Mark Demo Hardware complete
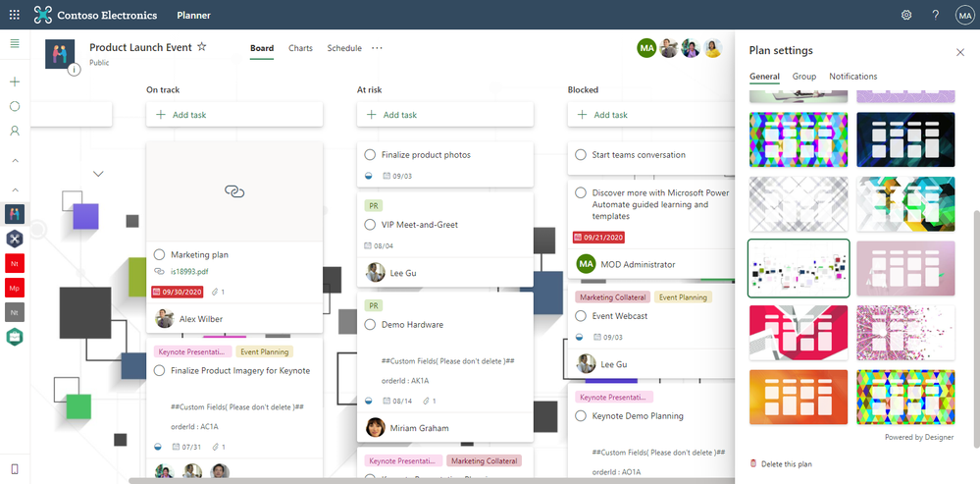This screenshot has width=980, height=484. (370, 325)
